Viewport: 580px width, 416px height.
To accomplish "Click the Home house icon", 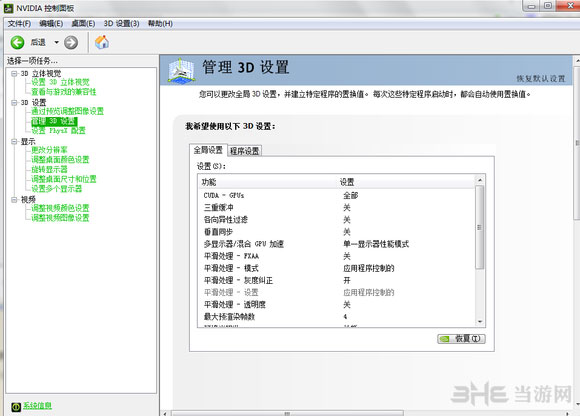I will point(102,42).
